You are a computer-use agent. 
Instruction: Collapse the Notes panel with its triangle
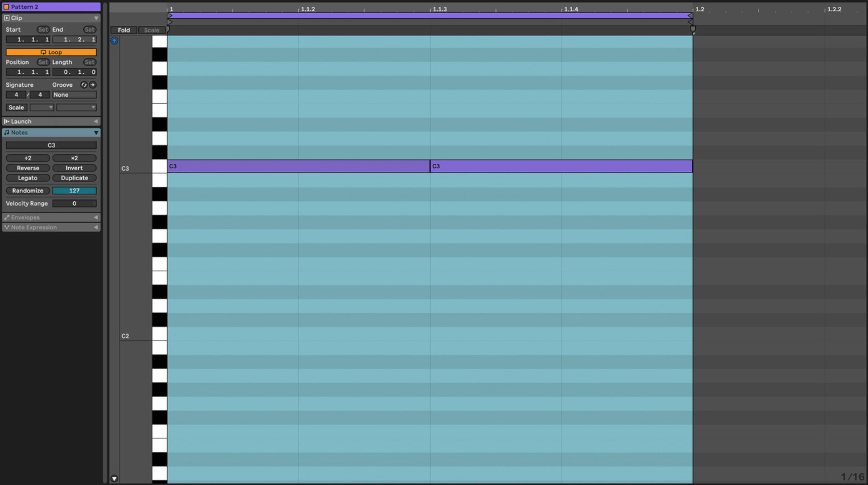95,133
